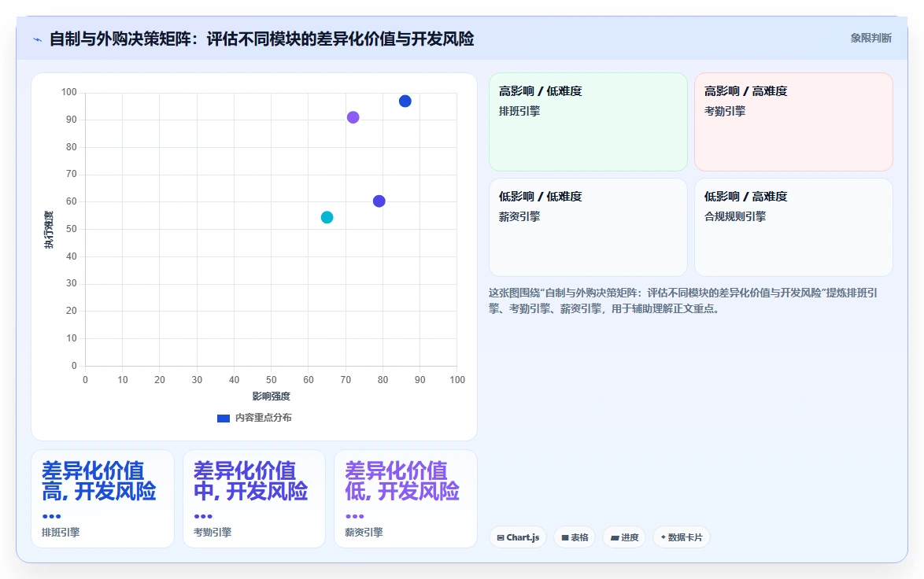Click the 内容重点分布 legend text
The image size is (924, 579).
tap(264, 418)
